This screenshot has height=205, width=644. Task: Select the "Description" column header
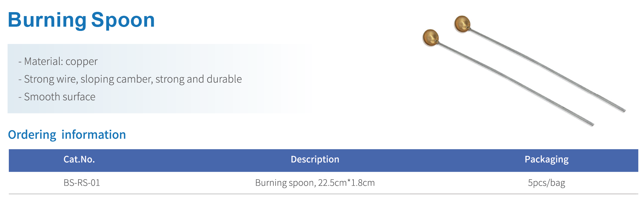[315, 160]
